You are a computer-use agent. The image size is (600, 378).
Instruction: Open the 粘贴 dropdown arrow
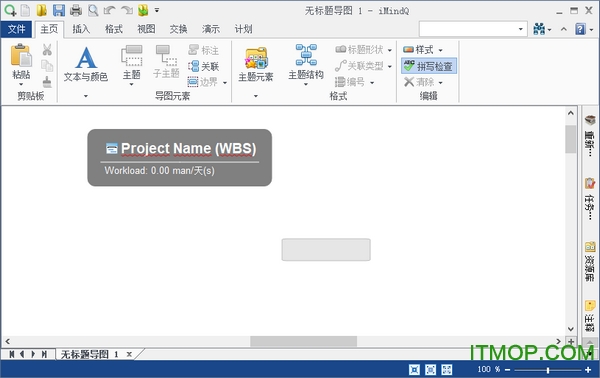coord(21,84)
